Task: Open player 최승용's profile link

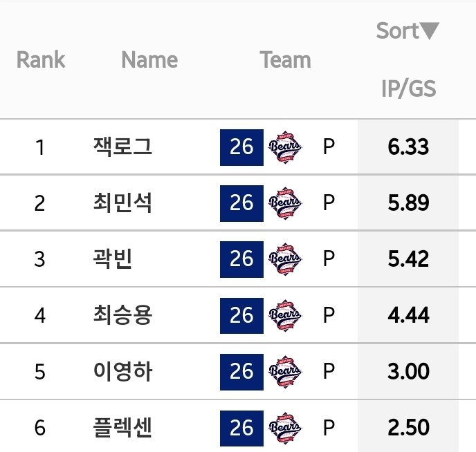Action: (x=122, y=316)
